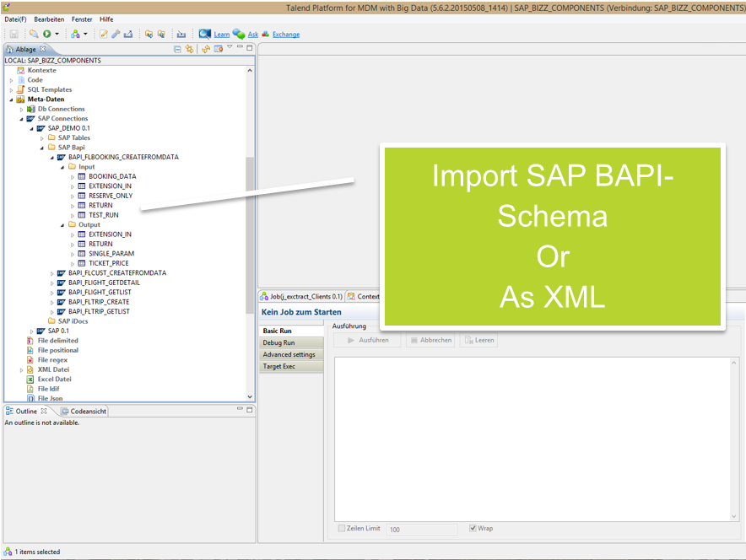Open the dropdown arrow beside Run button

coord(57,35)
